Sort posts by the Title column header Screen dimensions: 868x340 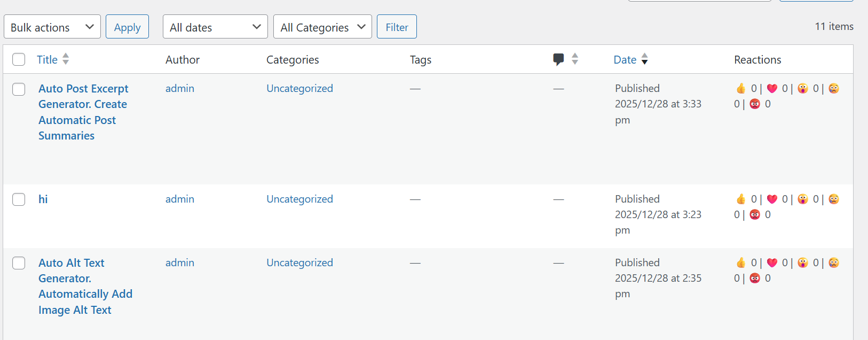tap(47, 60)
